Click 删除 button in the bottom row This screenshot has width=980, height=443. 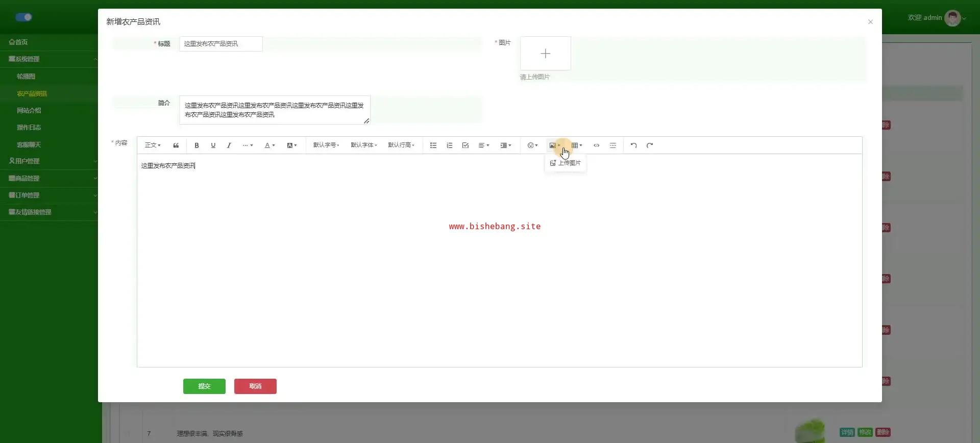(x=883, y=432)
